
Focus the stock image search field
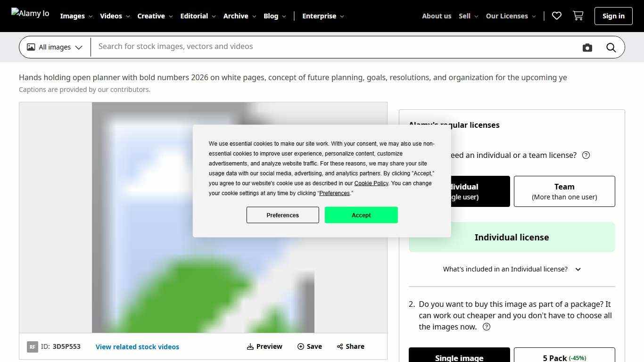tap(330, 47)
